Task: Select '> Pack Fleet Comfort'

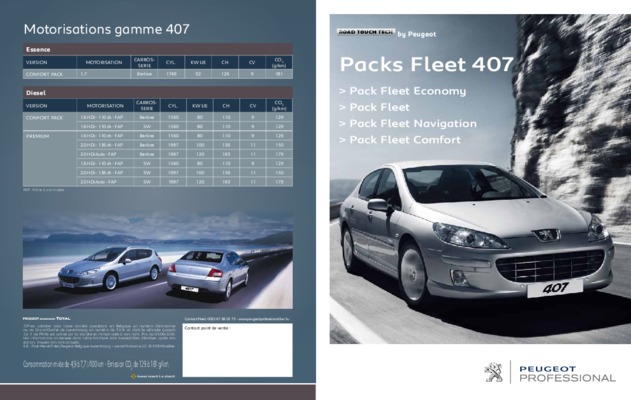Action: coord(400,140)
